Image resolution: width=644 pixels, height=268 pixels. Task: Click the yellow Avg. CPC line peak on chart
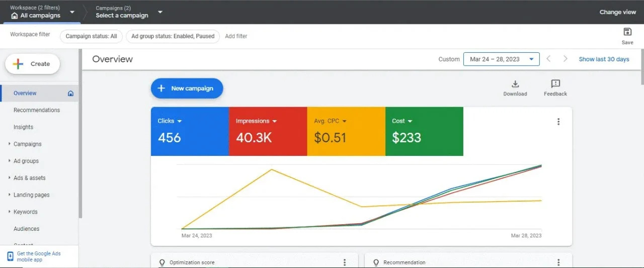click(272, 169)
